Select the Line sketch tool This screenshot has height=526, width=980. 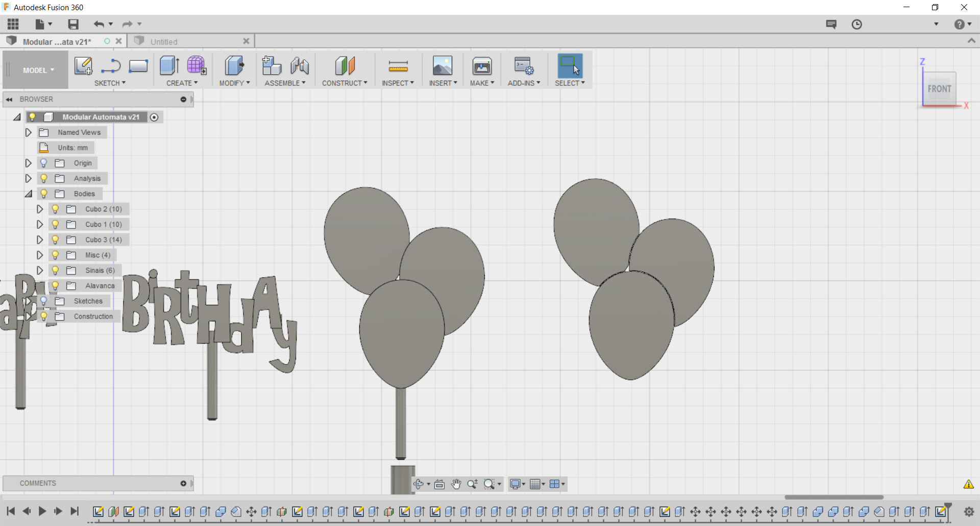click(x=111, y=66)
